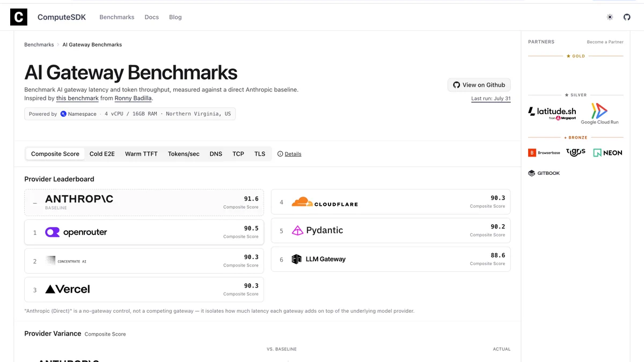Click the VS. BASELINE column header

tap(282, 349)
